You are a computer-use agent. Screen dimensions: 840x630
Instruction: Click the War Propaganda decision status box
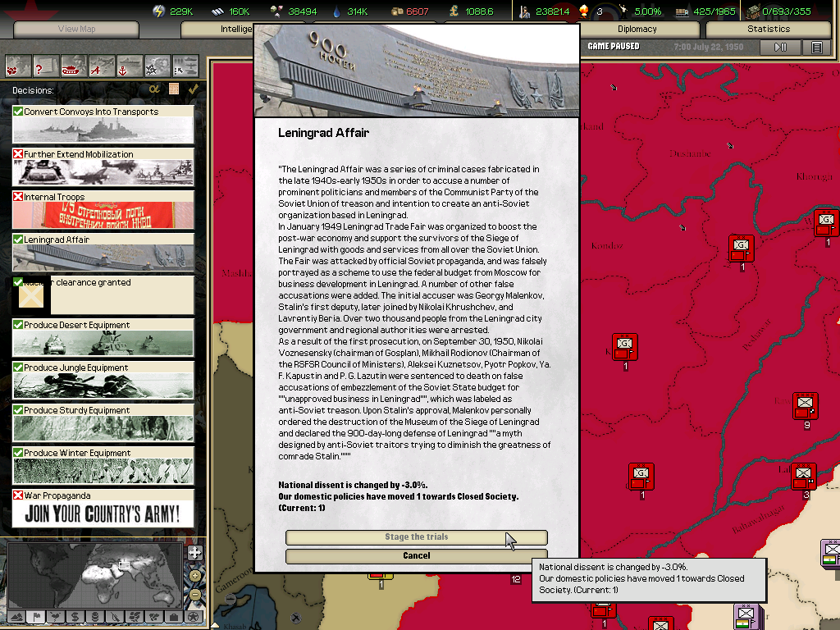(x=18, y=495)
